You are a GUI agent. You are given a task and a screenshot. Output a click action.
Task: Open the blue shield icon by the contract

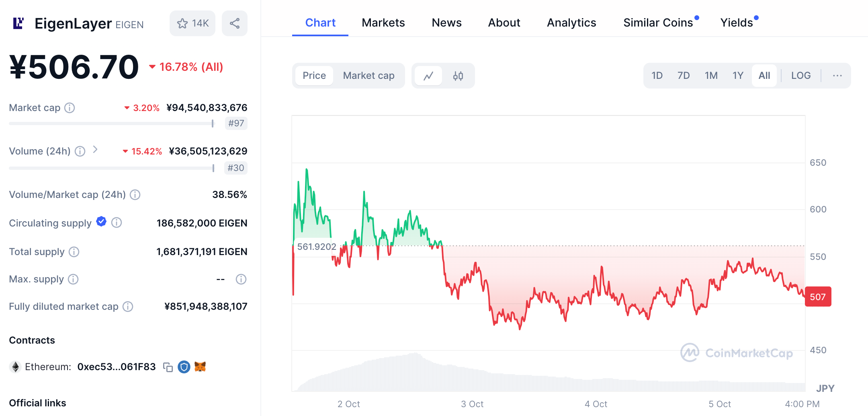point(184,367)
